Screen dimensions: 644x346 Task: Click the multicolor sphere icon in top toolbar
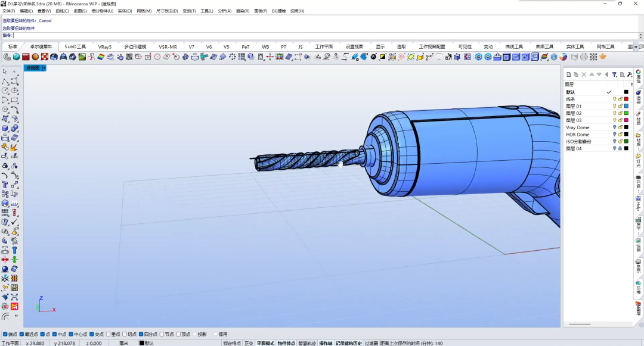point(563,57)
